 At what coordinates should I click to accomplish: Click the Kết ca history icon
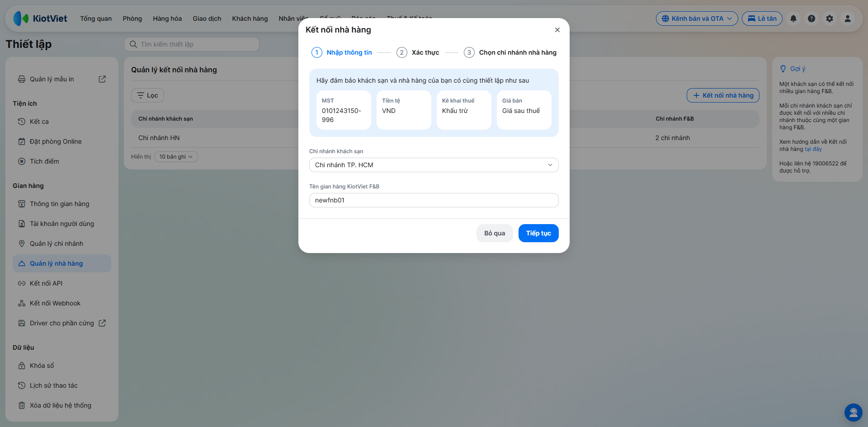22,122
